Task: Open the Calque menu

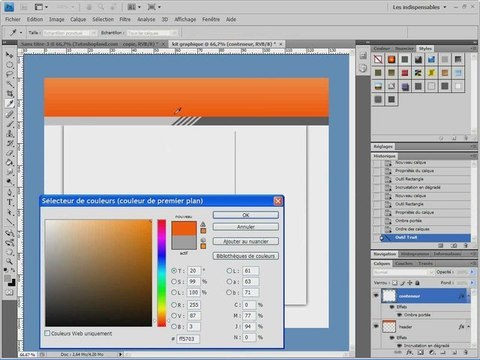Action: click(78, 19)
